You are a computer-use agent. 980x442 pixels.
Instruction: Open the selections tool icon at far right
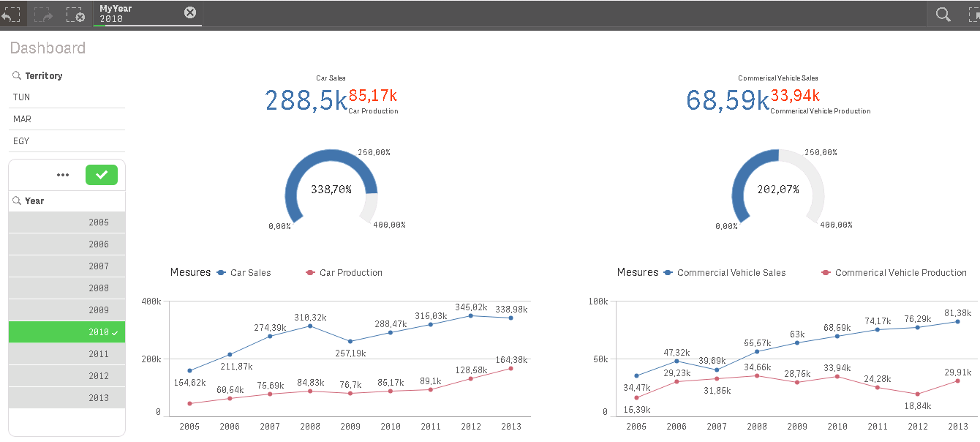(976, 14)
